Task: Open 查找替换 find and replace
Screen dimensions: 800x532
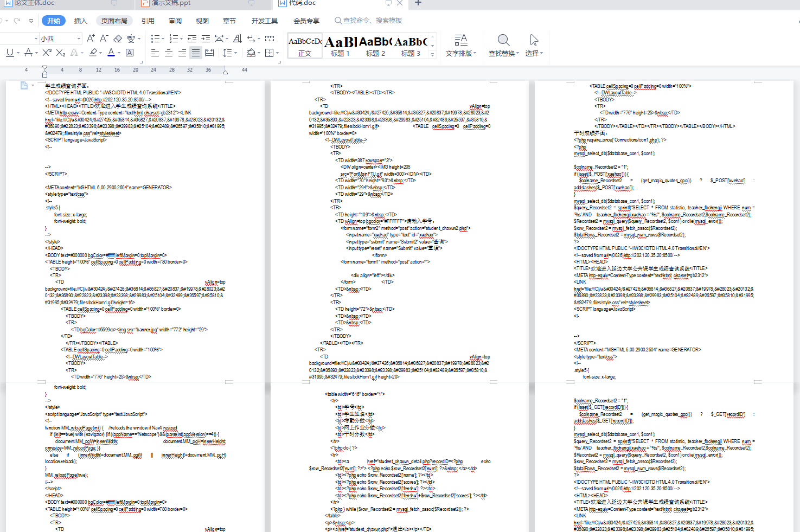Action: (503, 46)
